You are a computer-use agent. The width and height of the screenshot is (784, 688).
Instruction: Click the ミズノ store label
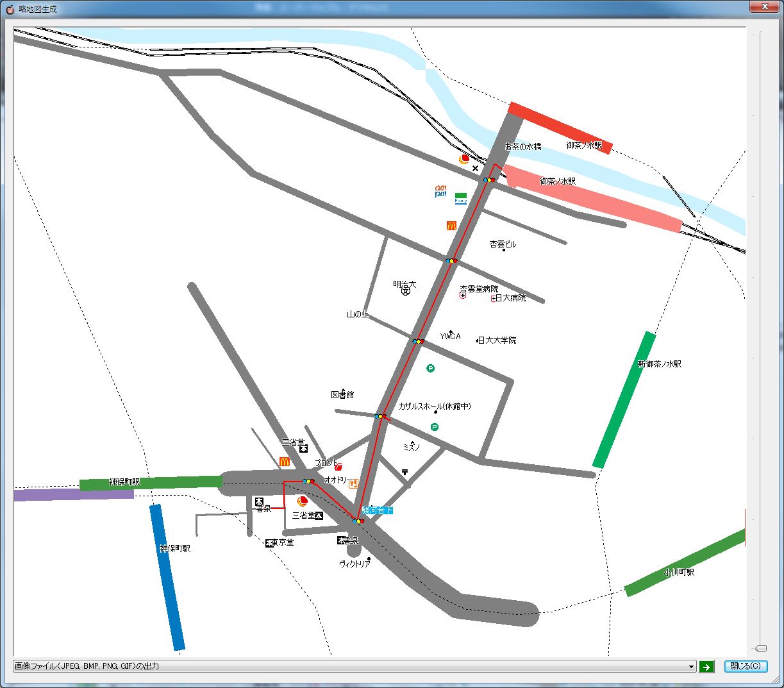(412, 447)
